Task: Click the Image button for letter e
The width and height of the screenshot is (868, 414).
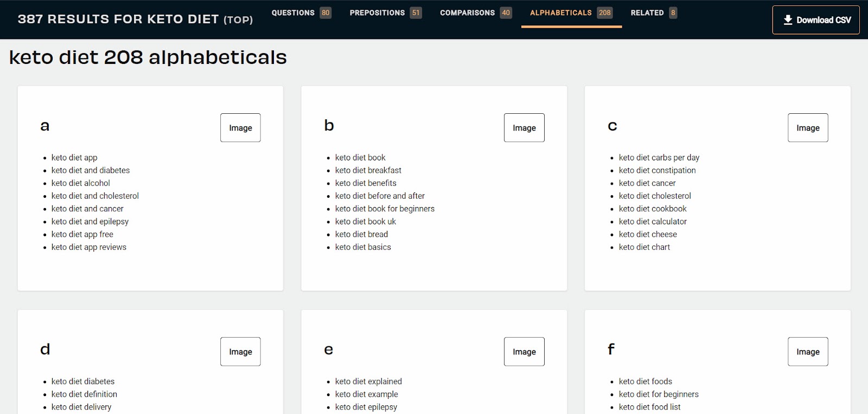Action: tap(524, 352)
